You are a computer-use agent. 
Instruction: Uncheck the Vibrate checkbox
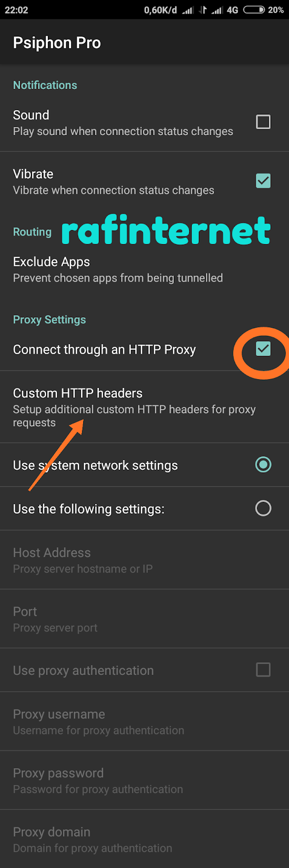click(263, 181)
